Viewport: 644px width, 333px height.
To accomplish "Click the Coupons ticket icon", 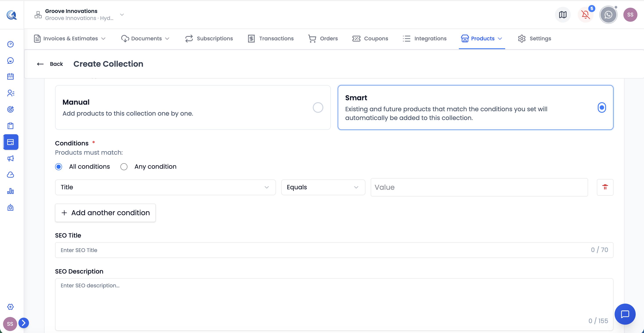I will click(356, 39).
